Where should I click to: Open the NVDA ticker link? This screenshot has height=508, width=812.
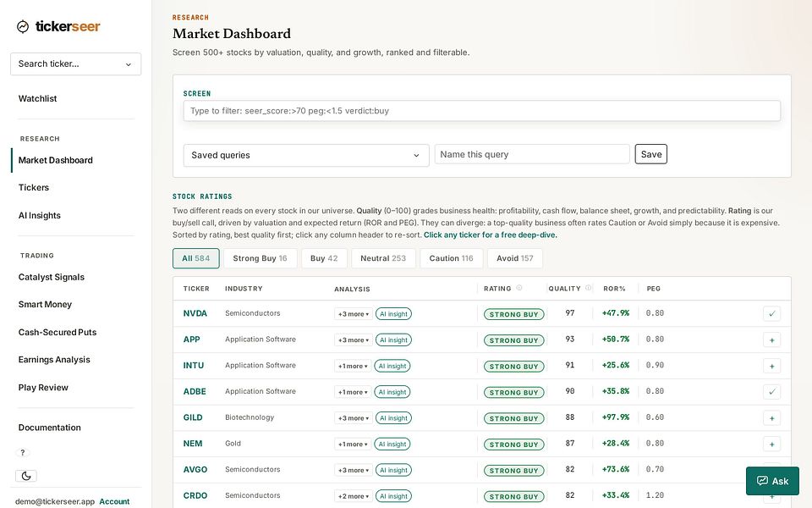(195, 313)
